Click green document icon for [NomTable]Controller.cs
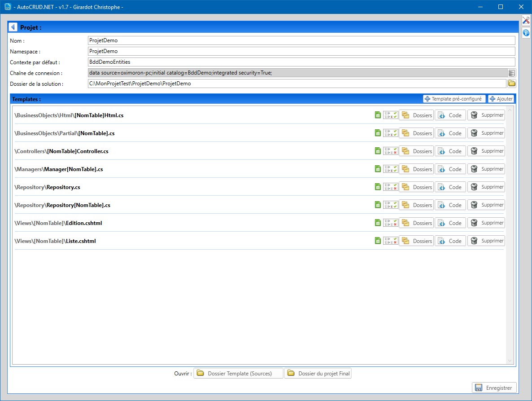 pyautogui.click(x=378, y=151)
